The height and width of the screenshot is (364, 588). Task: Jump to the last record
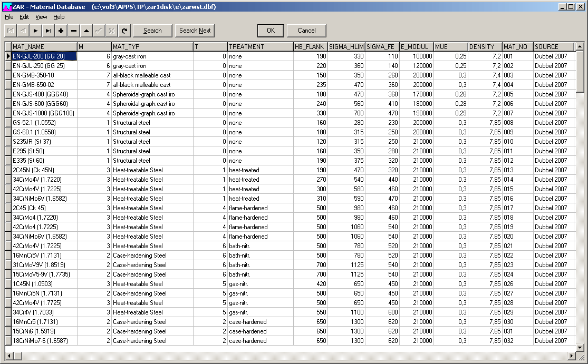49,31
